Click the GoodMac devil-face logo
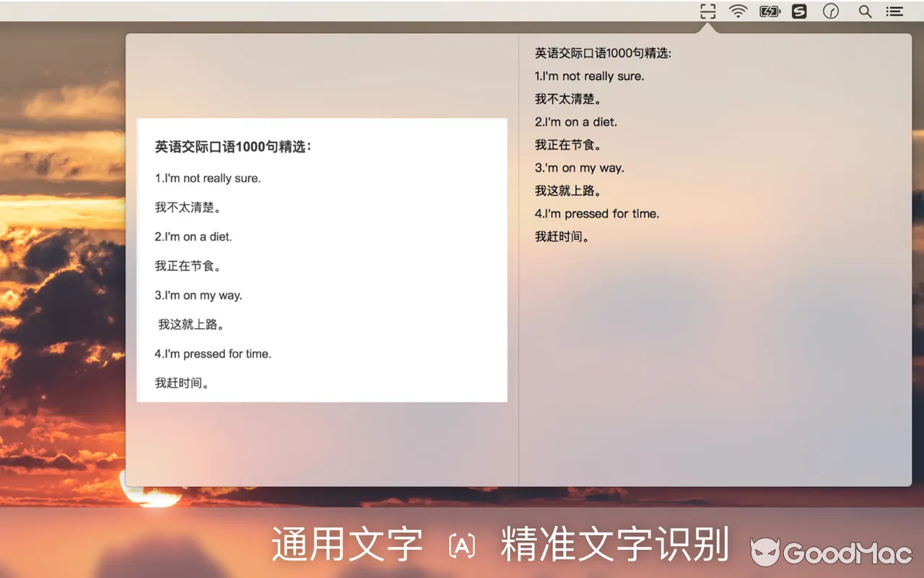 (x=767, y=553)
